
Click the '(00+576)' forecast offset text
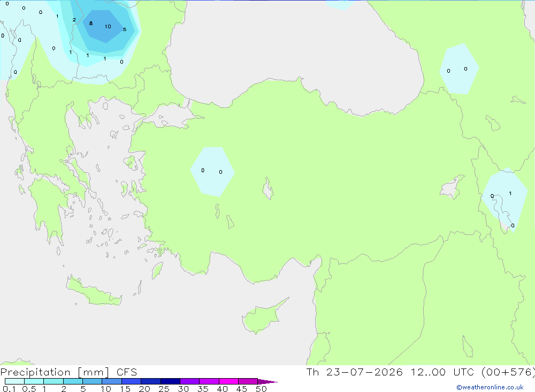click(508, 372)
